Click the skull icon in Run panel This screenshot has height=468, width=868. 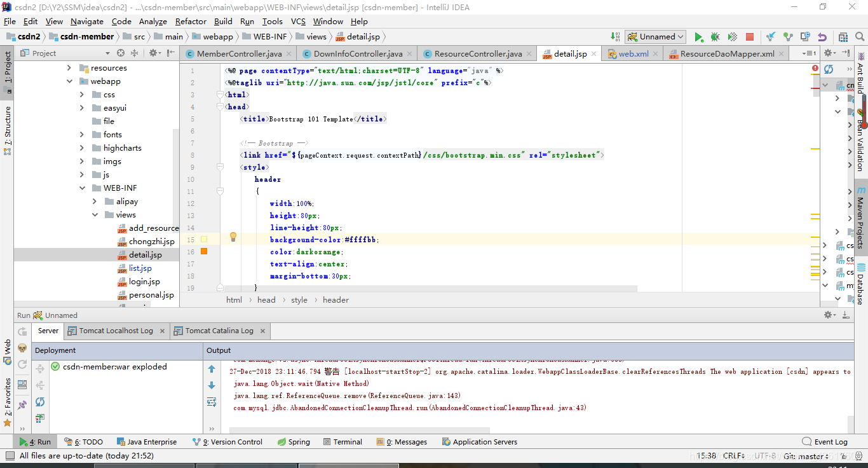coord(22,348)
